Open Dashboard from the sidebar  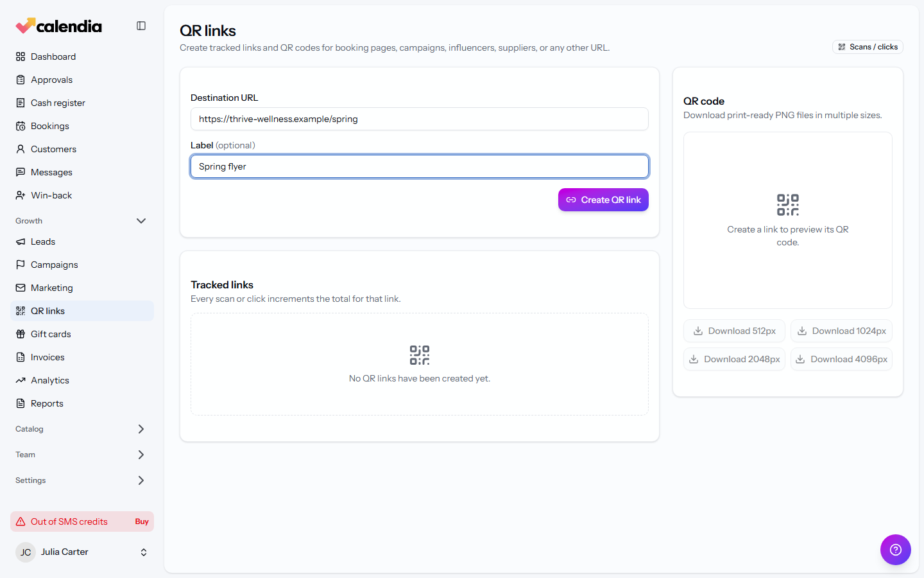[82, 57]
